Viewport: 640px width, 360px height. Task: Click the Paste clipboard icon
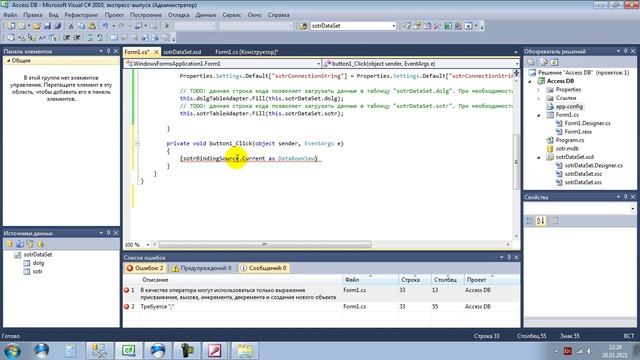point(92,26)
